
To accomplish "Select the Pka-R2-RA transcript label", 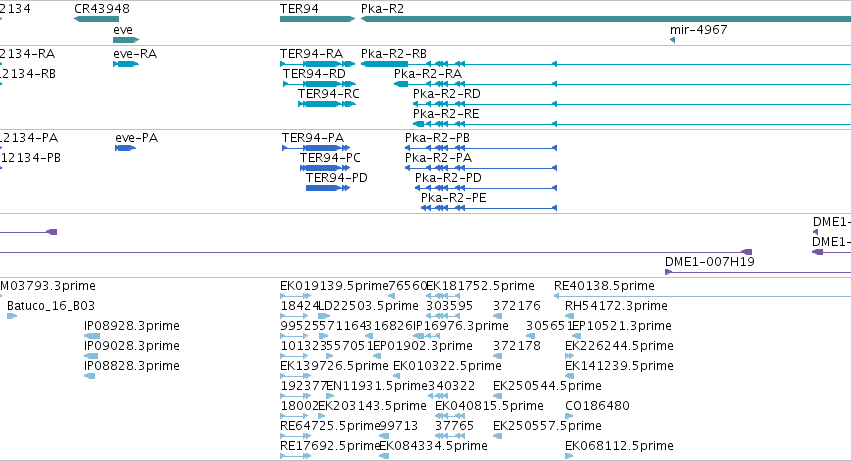I will click(428, 74).
